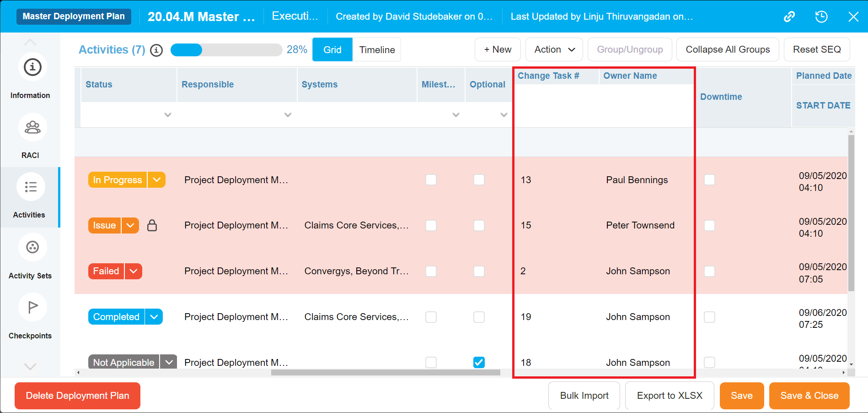Select the Grid view tab

(332, 49)
